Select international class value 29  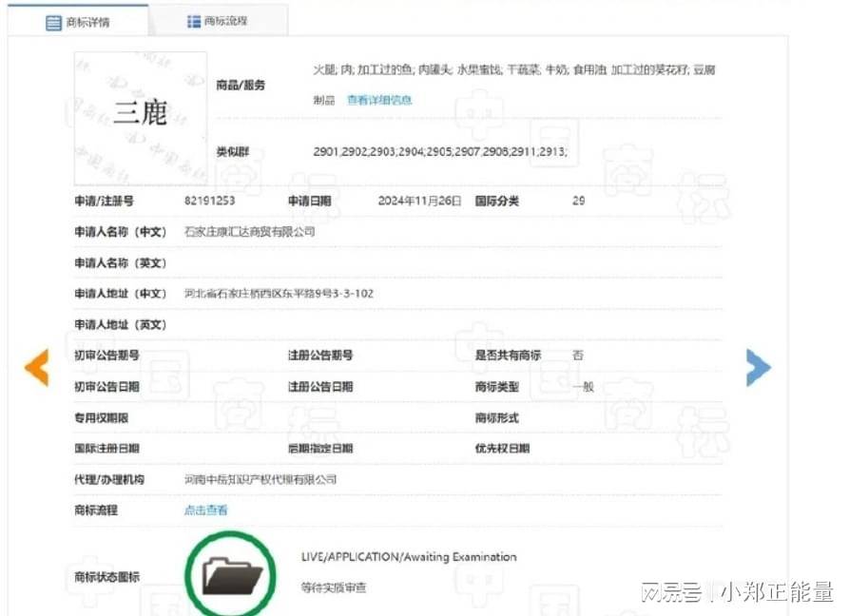click(578, 201)
